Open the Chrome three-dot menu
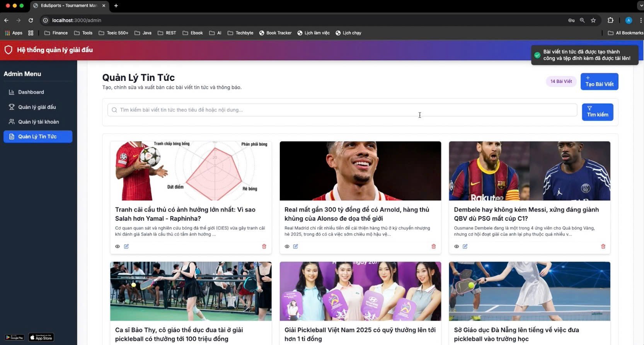644x345 pixels. (x=641, y=20)
